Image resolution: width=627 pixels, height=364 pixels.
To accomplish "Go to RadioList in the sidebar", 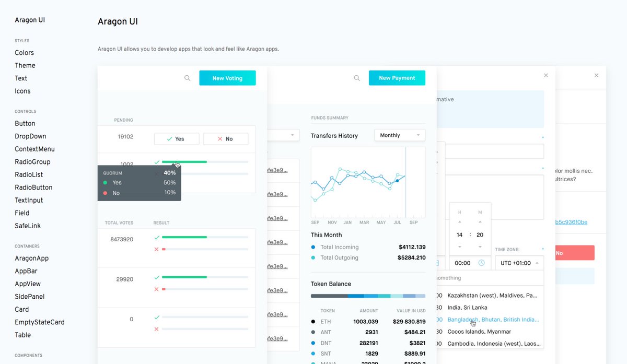I will click(29, 175).
